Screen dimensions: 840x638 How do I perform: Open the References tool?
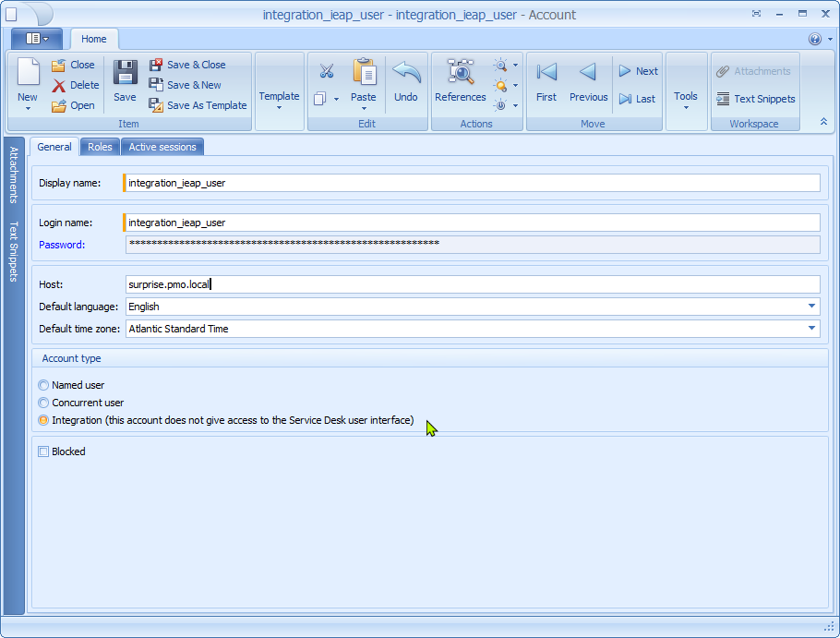(x=460, y=80)
